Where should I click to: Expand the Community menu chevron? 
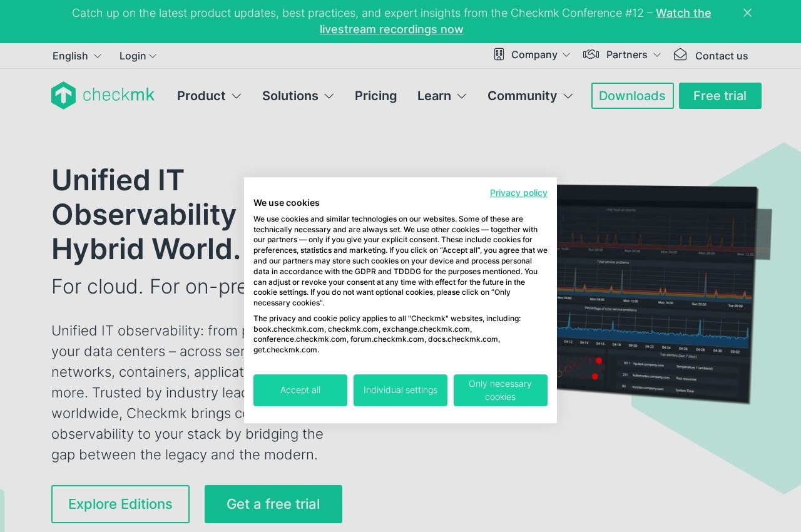568,96
